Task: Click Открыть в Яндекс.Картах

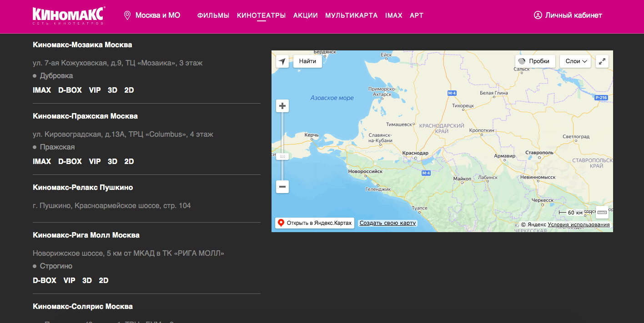Action: [315, 223]
